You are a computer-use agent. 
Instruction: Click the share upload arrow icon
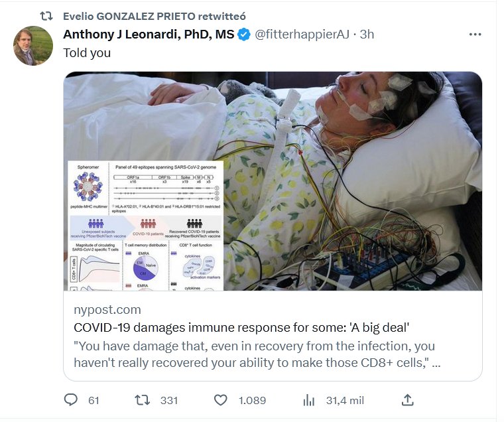pyautogui.click(x=408, y=400)
